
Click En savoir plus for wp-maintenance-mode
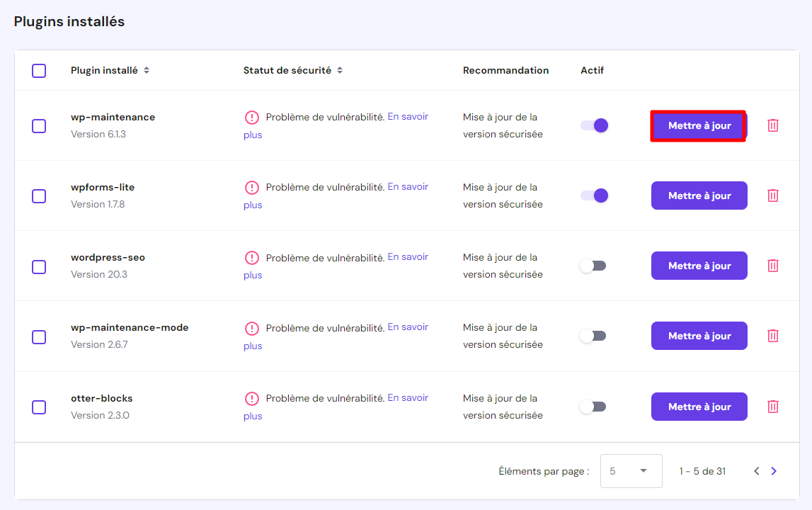tap(408, 326)
